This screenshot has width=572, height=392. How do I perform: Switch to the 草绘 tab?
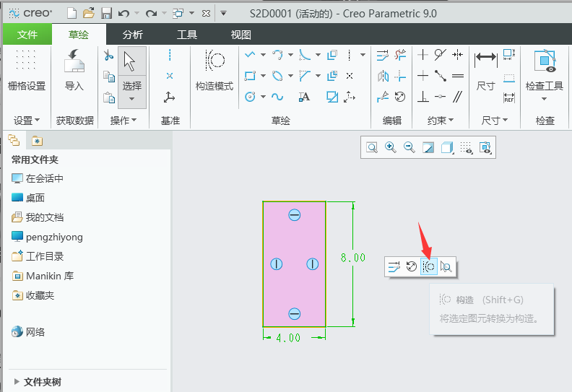[x=79, y=35]
